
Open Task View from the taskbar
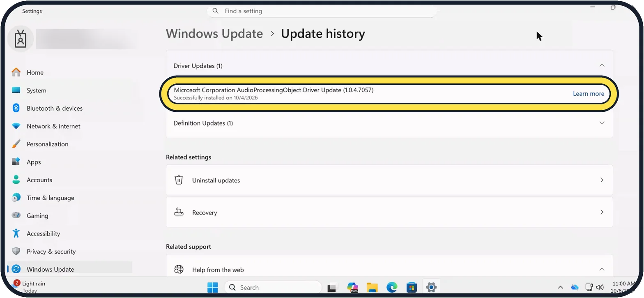(x=332, y=288)
